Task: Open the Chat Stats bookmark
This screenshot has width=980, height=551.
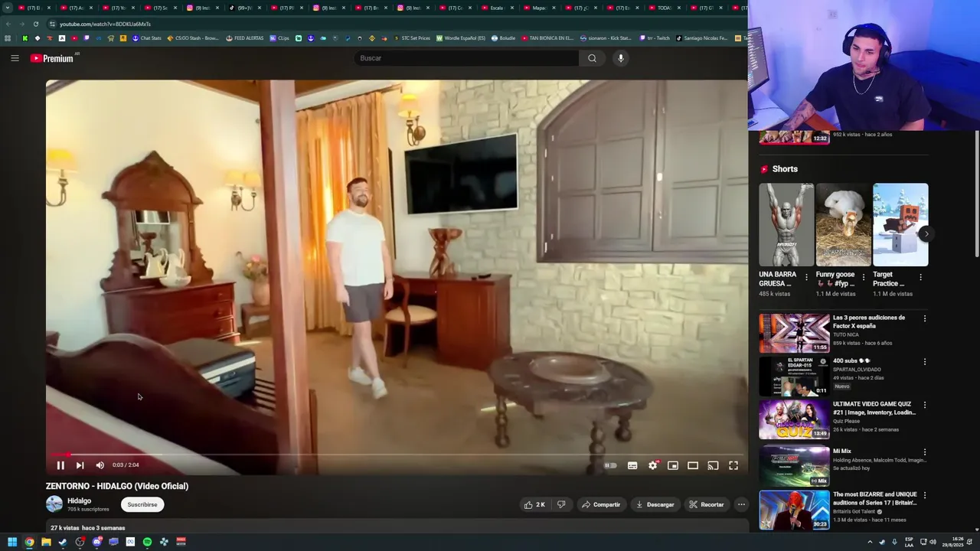Action: pos(147,38)
